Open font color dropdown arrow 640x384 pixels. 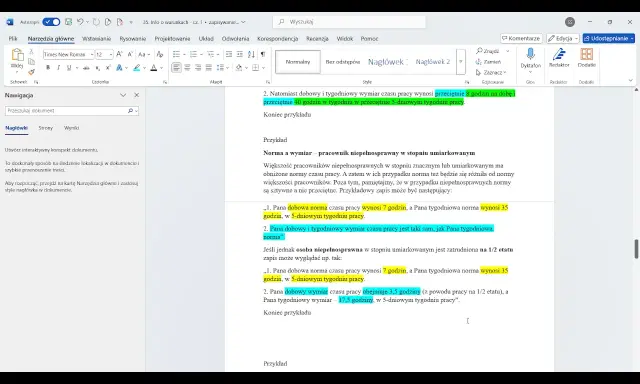162,68
